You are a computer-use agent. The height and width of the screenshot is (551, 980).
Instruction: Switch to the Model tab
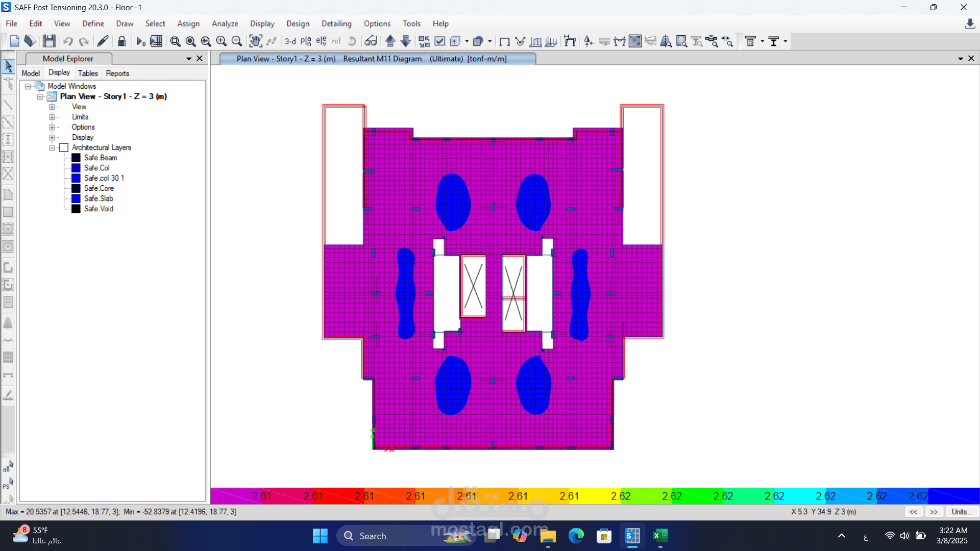[31, 73]
